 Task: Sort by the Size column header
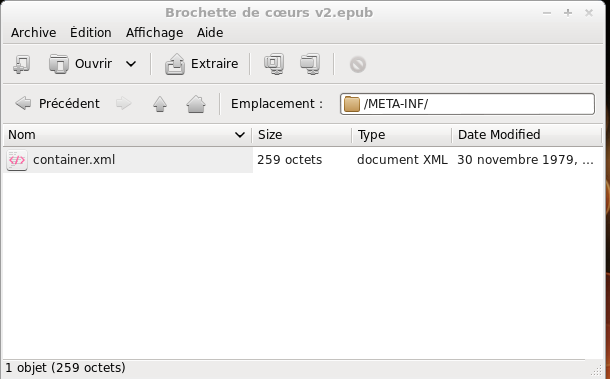pyautogui.click(x=302, y=135)
